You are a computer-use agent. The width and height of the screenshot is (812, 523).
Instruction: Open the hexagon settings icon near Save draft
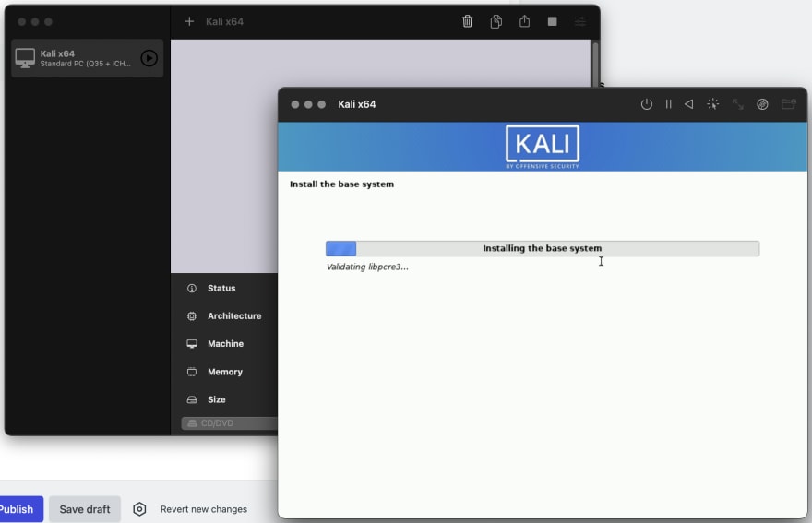(139, 509)
